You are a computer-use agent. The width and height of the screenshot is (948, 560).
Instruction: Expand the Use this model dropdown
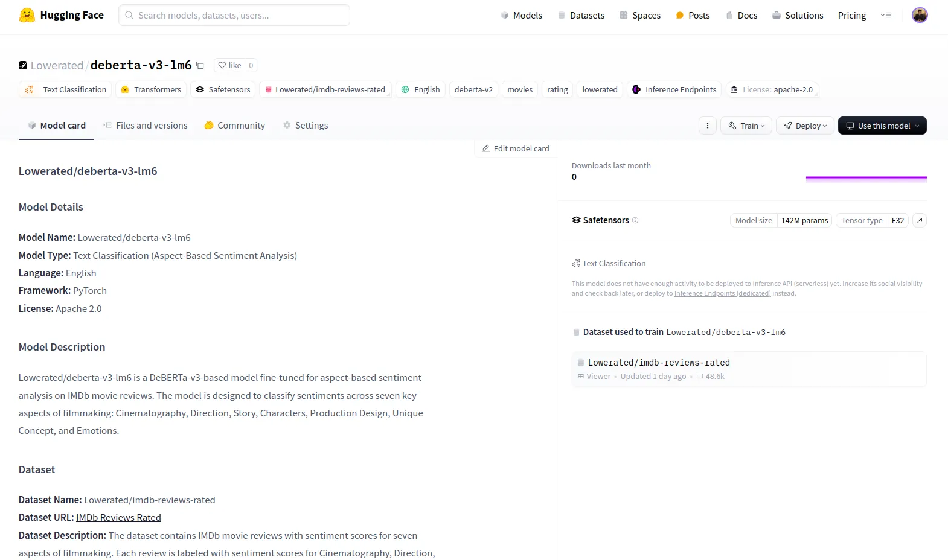[882, 126]
